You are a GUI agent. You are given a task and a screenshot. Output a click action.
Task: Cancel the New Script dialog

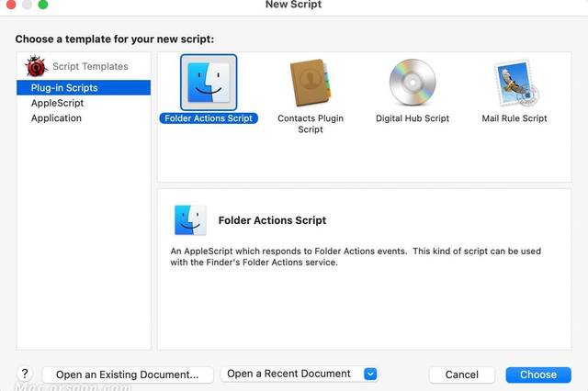tap(461, 374)
